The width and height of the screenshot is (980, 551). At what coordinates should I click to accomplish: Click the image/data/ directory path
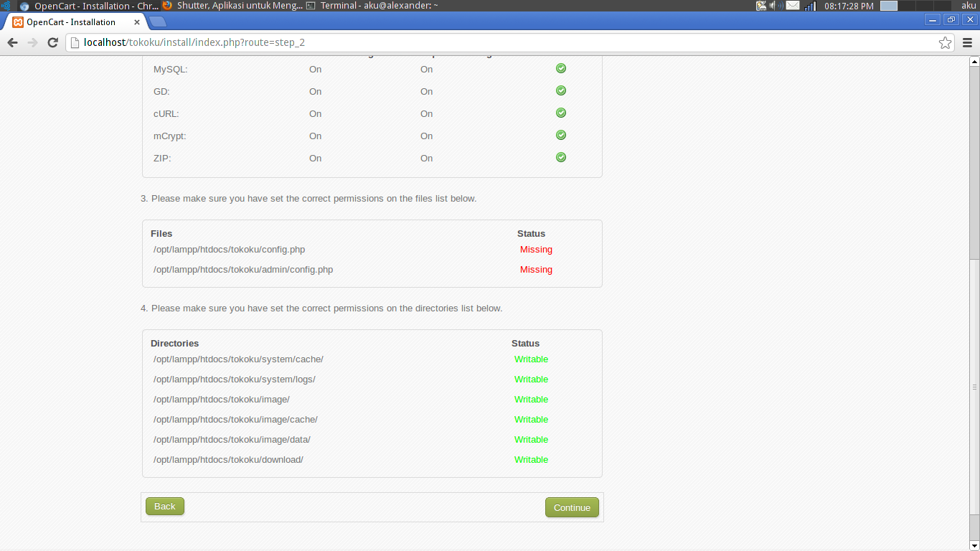click(x=232, y=440)
